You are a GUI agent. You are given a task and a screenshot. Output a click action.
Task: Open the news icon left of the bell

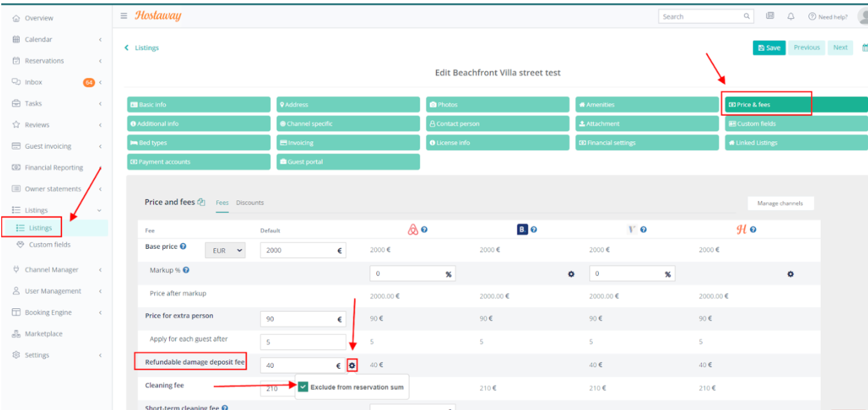(x=770, y=17)
